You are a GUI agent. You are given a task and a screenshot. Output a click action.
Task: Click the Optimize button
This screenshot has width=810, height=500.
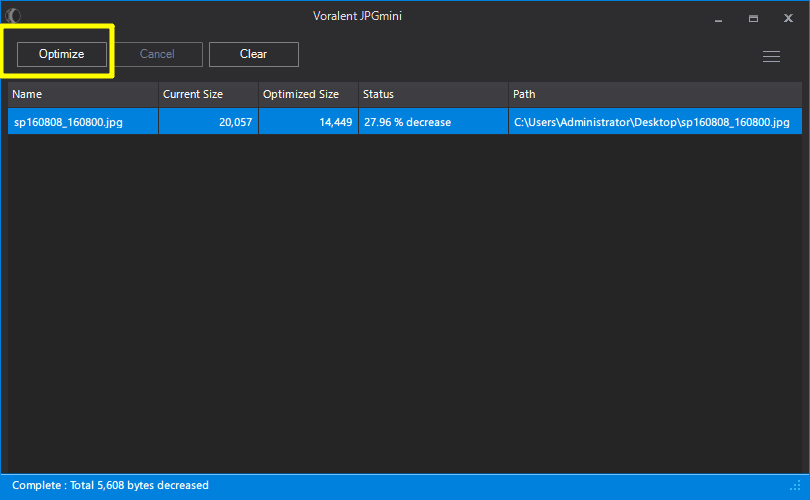(61, 54)
